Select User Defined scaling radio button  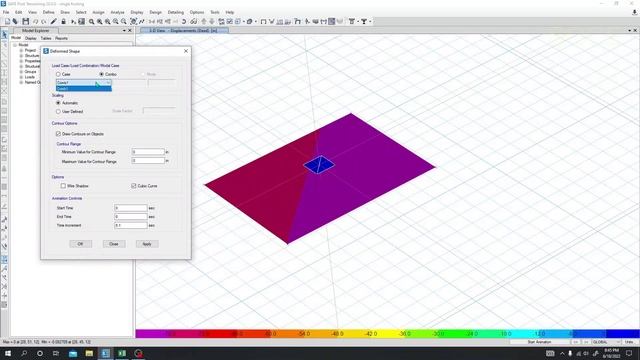click(58, 111)
